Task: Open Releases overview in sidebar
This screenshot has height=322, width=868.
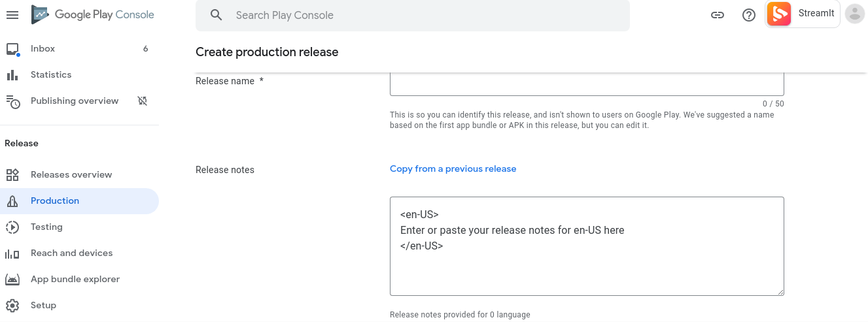Action: [71, 174]
